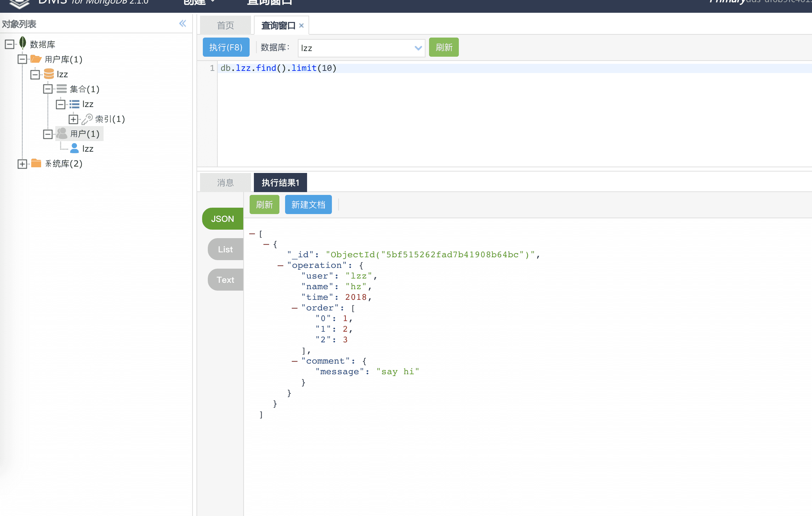Viewport: 812px width, 516px height.
Task: Open the 消息 messages tab
Action: (226, 183)
